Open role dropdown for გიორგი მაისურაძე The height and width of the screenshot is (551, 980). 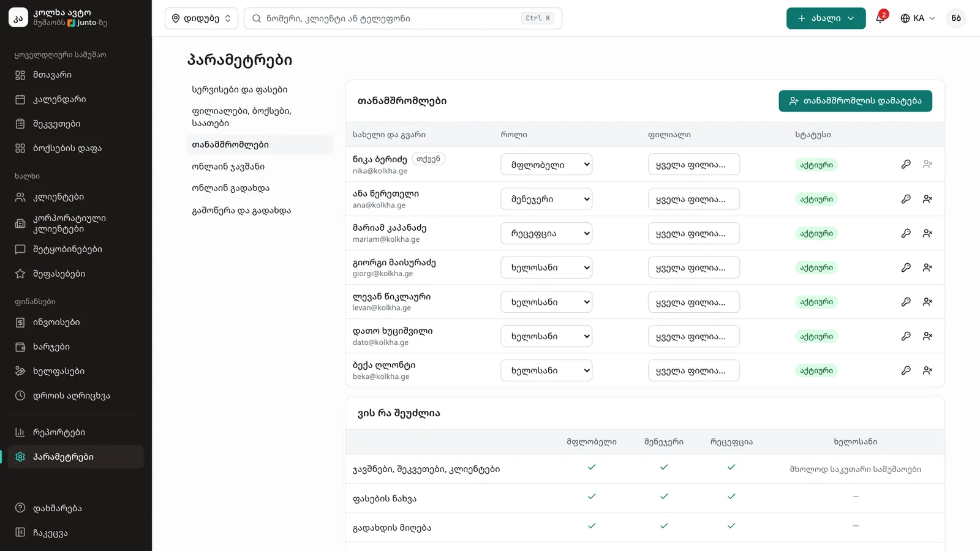coord(546,268)
